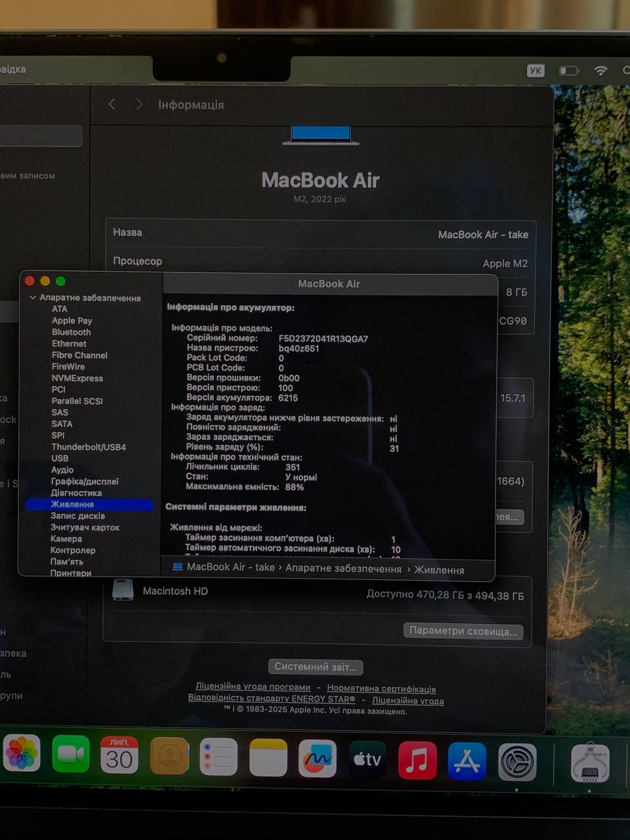Select NVMExpress in hardware list
Screen dimensions: 630x840
pos(77,378)
